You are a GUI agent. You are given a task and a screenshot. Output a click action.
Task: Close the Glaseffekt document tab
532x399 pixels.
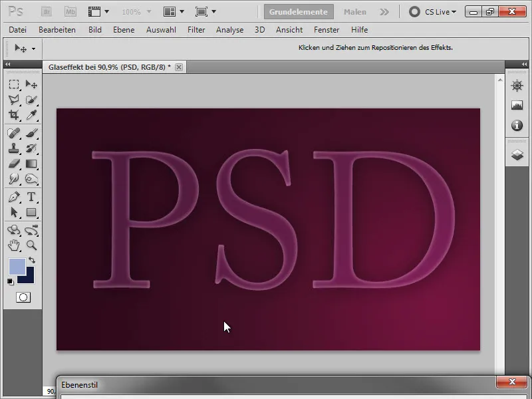click(179, 67)
